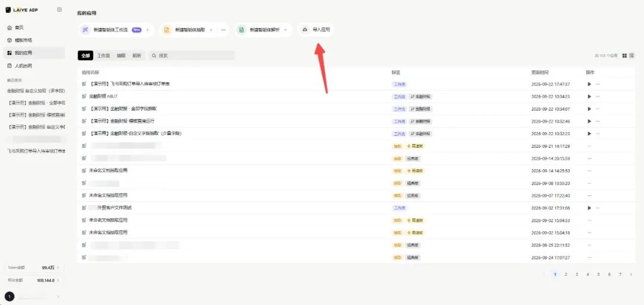Run the 飞书采购订单导入 app

(x=589, y=84)
